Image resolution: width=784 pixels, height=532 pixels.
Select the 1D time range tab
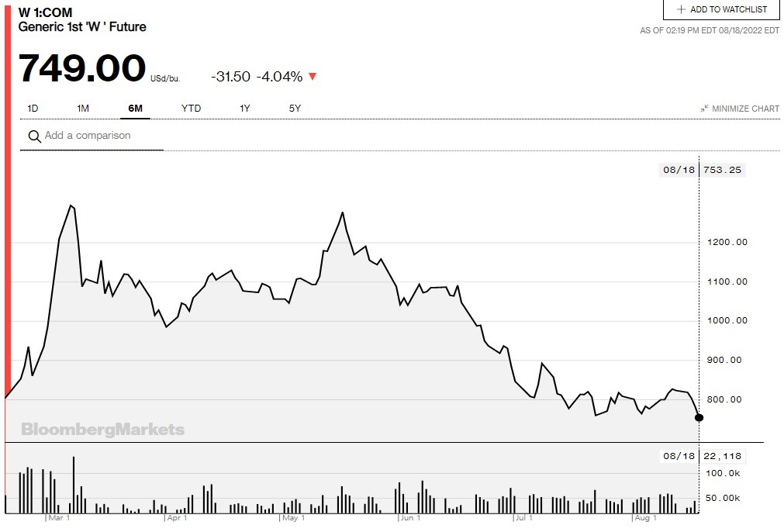33,109
